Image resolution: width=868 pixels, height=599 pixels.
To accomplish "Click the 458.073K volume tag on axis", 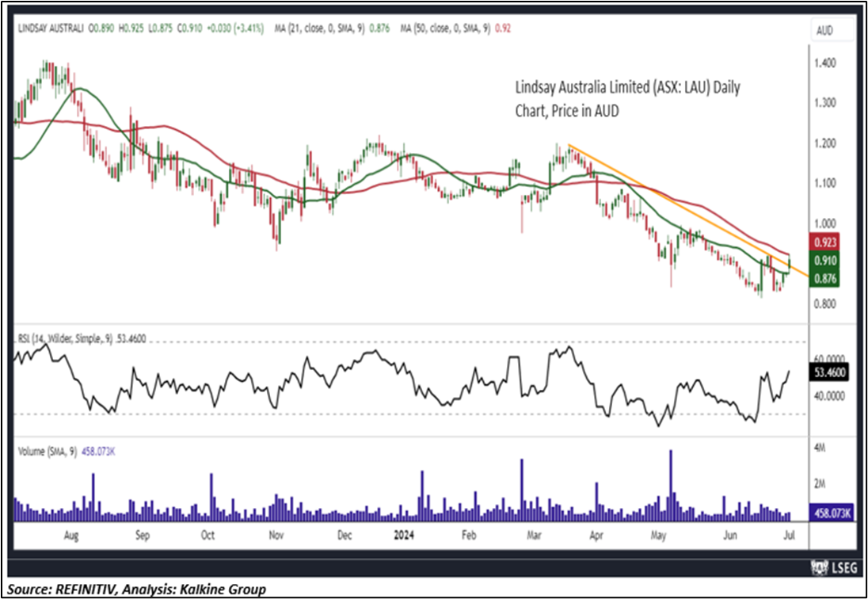I will pyautogui.click(x=831, y=513).
